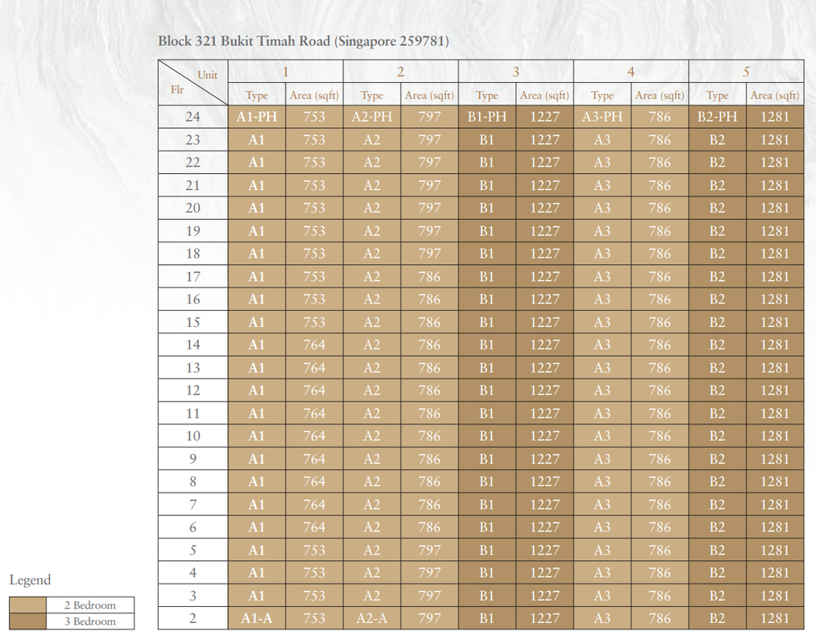Viewport: 816px width, 644px height.
Task: Click Unit 2 area '797' on floor 18
Action: (x=429, y=254)
